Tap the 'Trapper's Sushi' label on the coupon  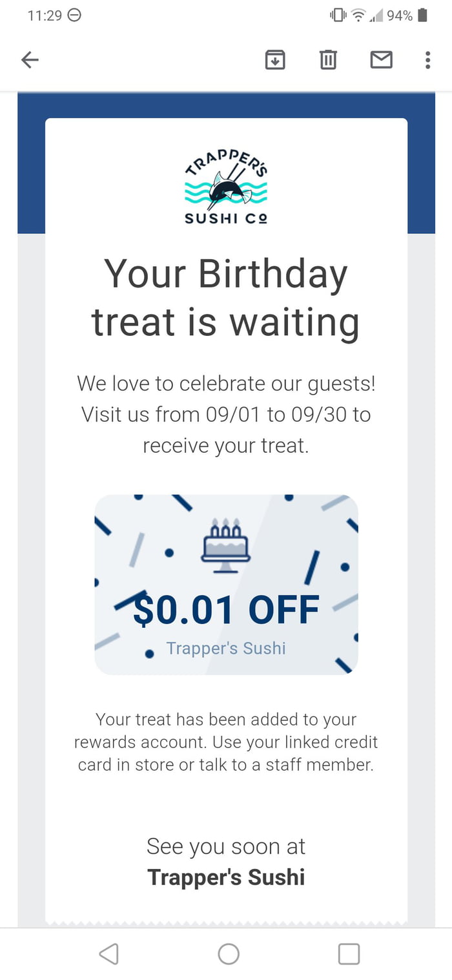point(225,648)
